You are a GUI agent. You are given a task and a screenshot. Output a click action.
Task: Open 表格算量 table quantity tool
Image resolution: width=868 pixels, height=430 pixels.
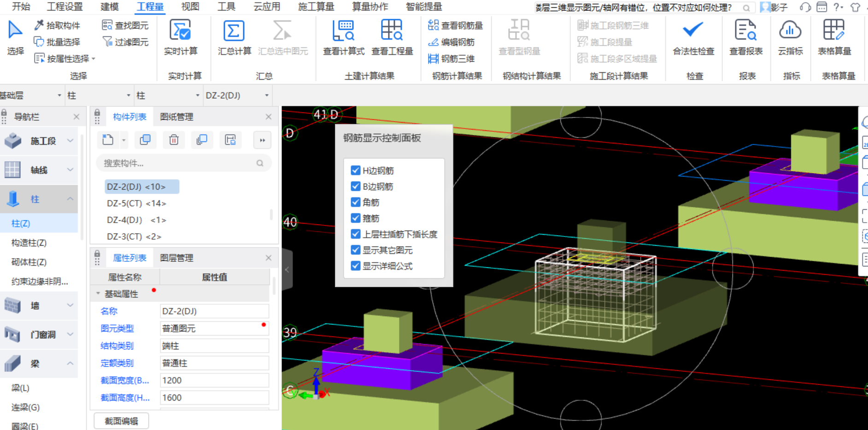pos(834,37)
